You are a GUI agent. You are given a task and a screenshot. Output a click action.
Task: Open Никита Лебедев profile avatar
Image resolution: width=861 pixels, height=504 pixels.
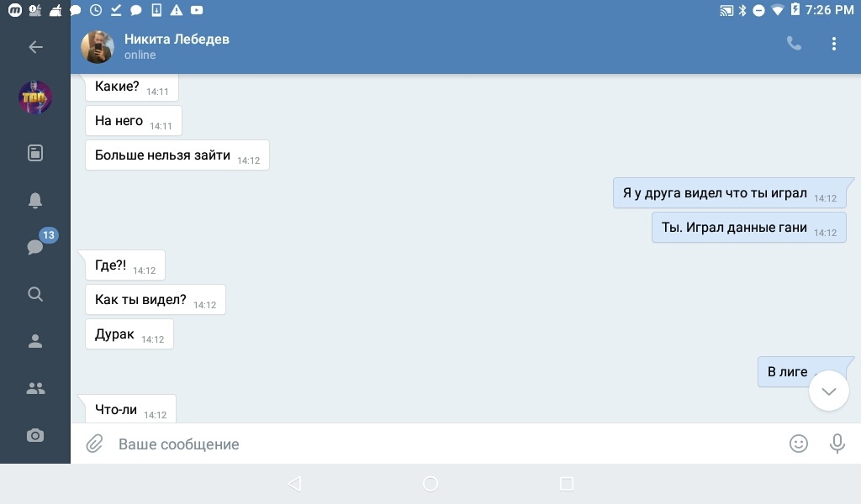98,47
